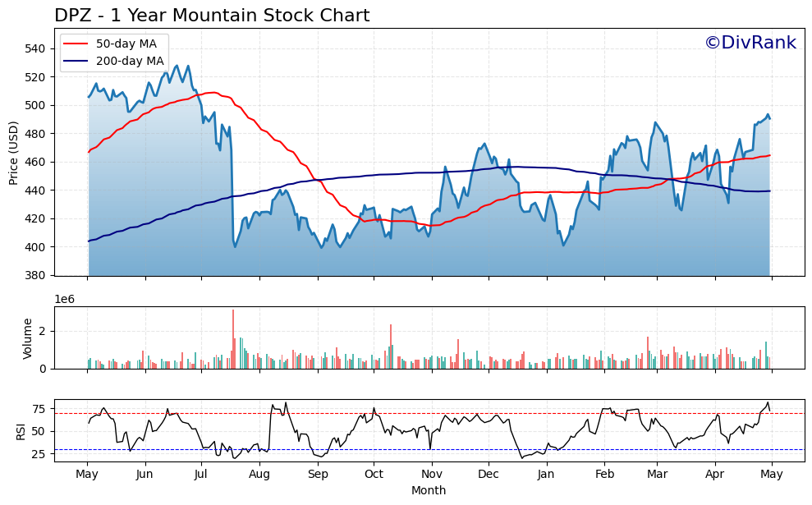The image size is (812, 505).
Task: Click the first 'May' label on the month axis
Action: coord(87,475)
